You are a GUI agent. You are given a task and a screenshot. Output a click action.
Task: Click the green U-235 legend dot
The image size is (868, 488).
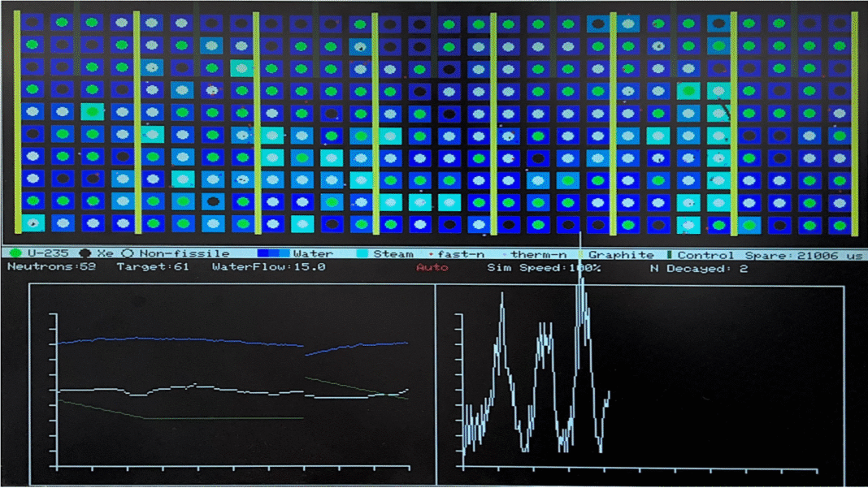pyautogui.click(x=15, y=253)
